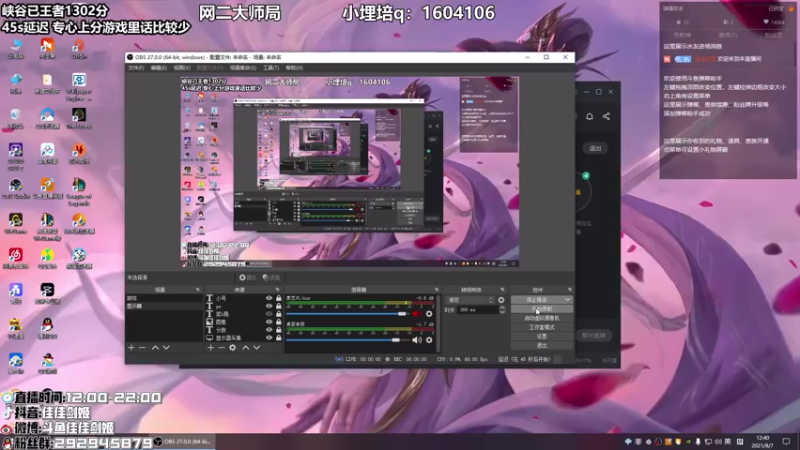The height and width of the screenshot is (450, 800).
Task: Toggle lock on 小号 text source
Action: click(279, 298)
